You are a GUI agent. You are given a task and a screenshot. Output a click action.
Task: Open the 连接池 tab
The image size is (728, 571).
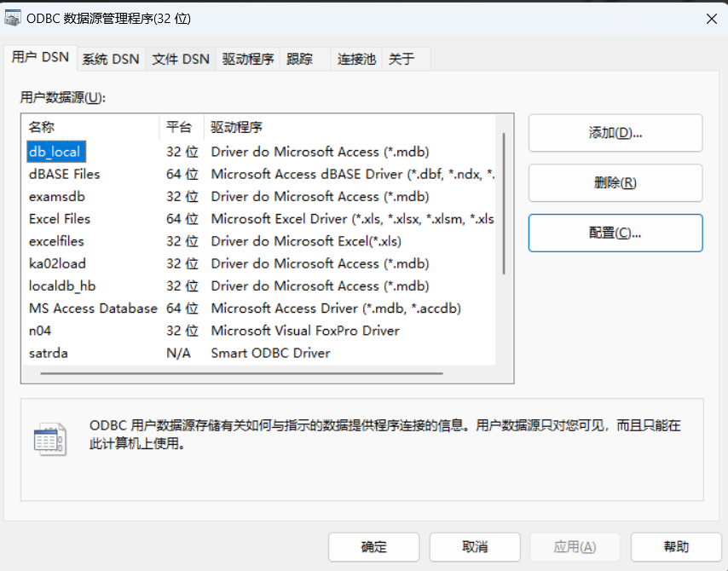click(x=356, y=59)
